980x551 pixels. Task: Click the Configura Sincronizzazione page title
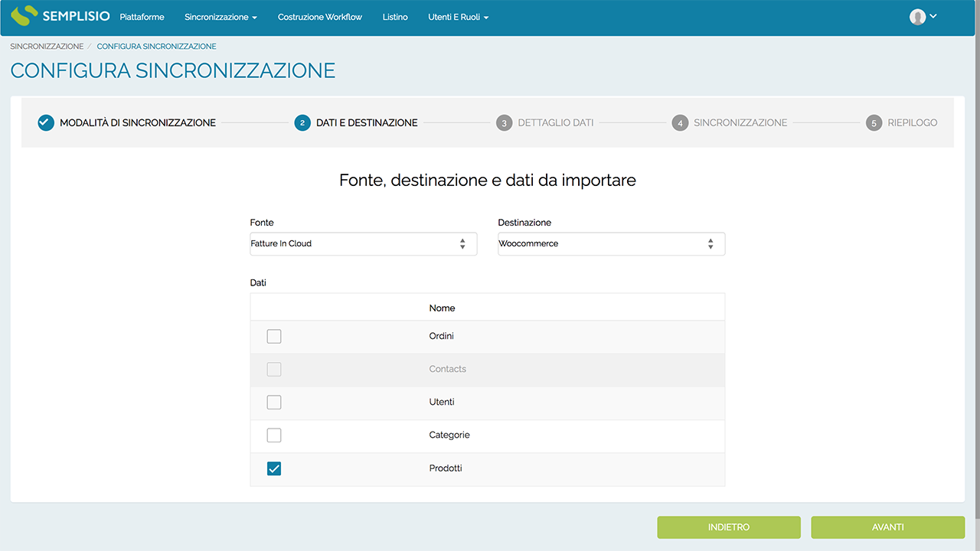(173, 70)
